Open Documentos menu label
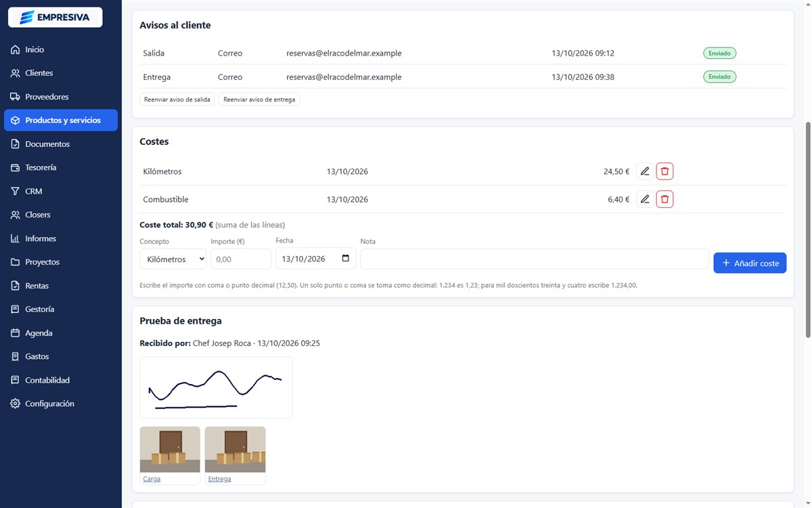 (x=47, y=144)
